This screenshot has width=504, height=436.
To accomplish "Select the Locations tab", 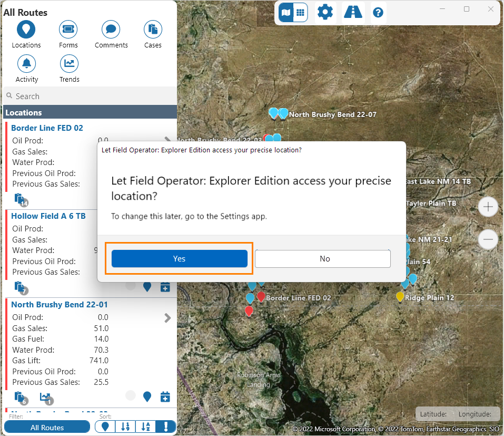I will click(26, 30).
